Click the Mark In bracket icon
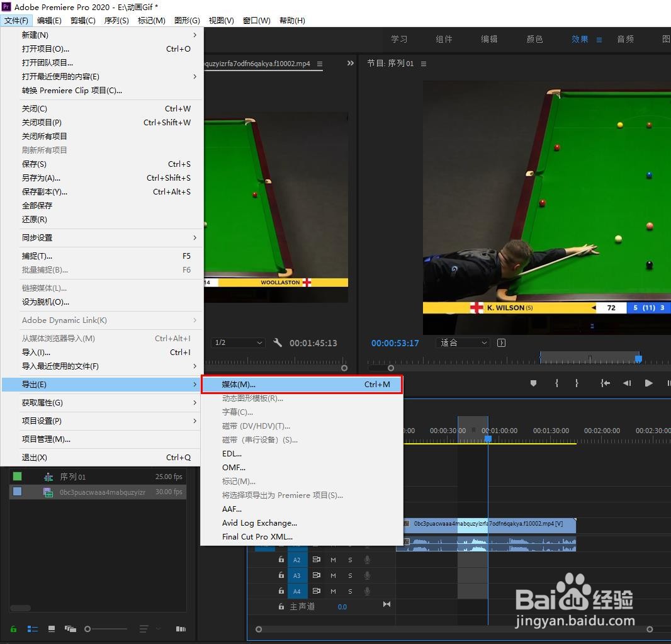The height and width of the screenshot is (644, 671). tap(556, 383)
